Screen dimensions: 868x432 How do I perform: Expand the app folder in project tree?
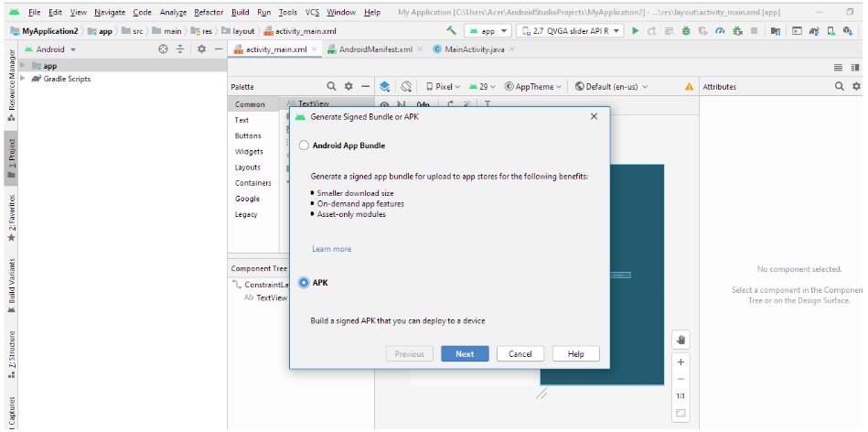click(23, 66)
